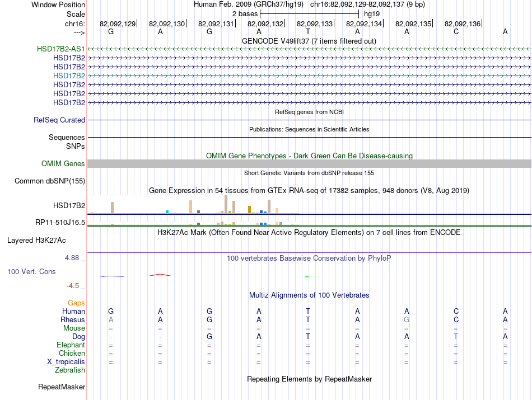Viewport: 532px width, 400px height.
Task: Select the light-blue HSD17B2 transcript label
Action: 69,76
